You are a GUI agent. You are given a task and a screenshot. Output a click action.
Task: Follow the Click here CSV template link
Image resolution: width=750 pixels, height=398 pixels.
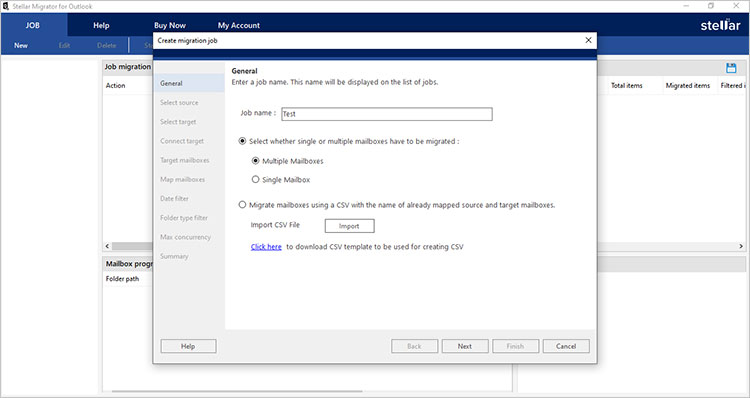[x=266, y=247]
